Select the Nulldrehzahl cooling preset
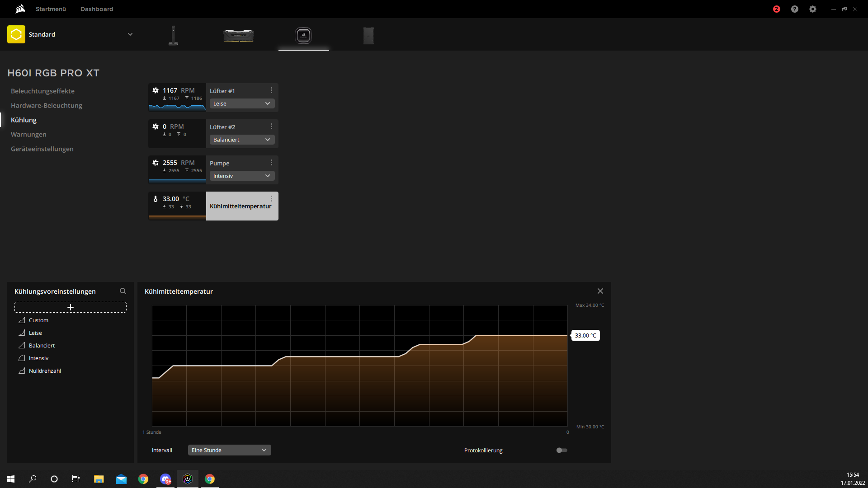The width and height of the screenshot is (868, 488). click(45, 371)
